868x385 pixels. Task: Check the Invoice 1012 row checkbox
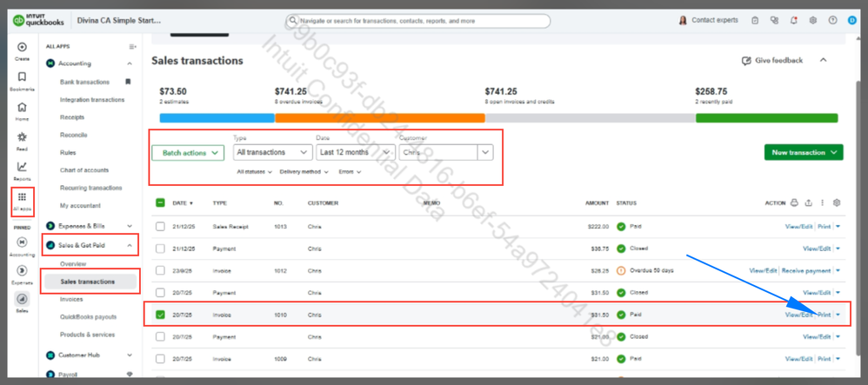click(160, 270)
